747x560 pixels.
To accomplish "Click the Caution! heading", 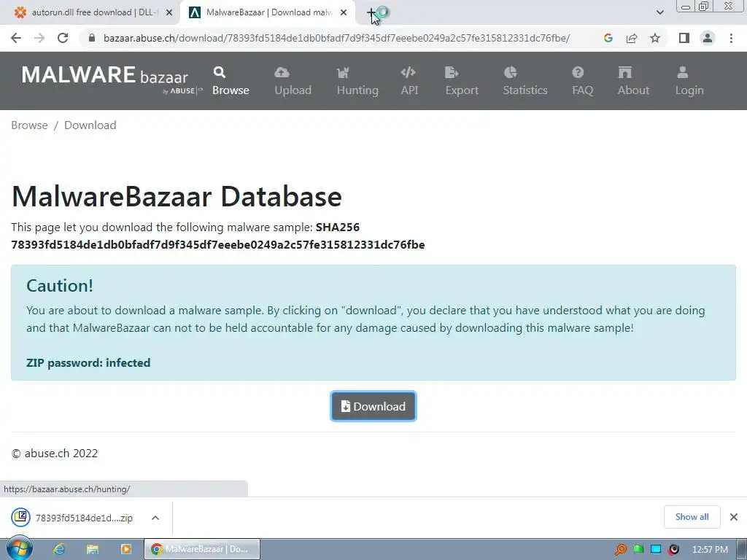I will pyautogui.click(x=60, y=286).
